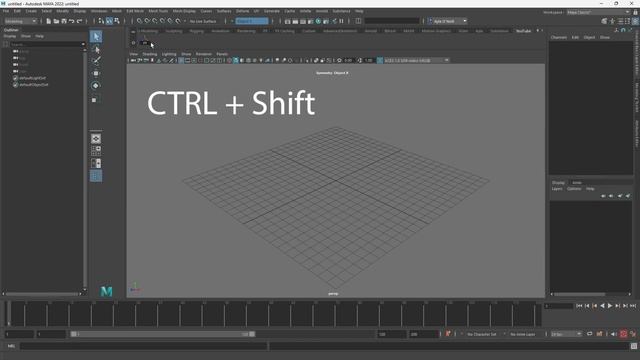Switch to the YouTube shelf tab
The width and height of the screenshot is (640, 360).
click(x=523, y=31)
